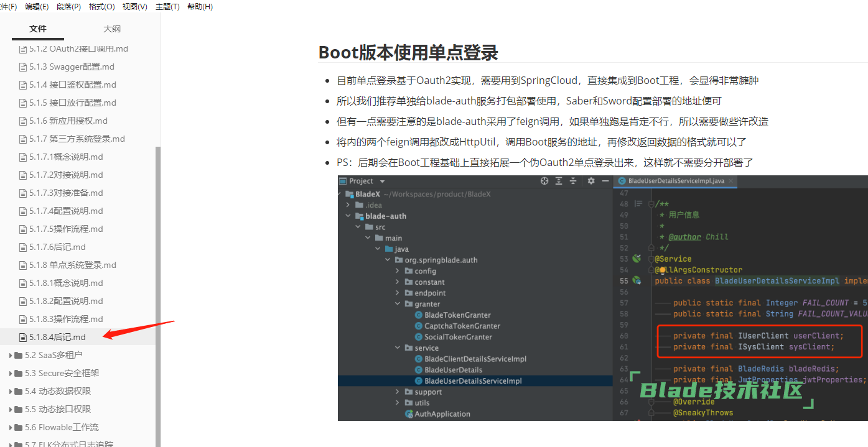Click the folder icon of 5.6 Flowable工作流
This screenshot has width=868, height=447.
pyautogui.click(x=19, y=427)
